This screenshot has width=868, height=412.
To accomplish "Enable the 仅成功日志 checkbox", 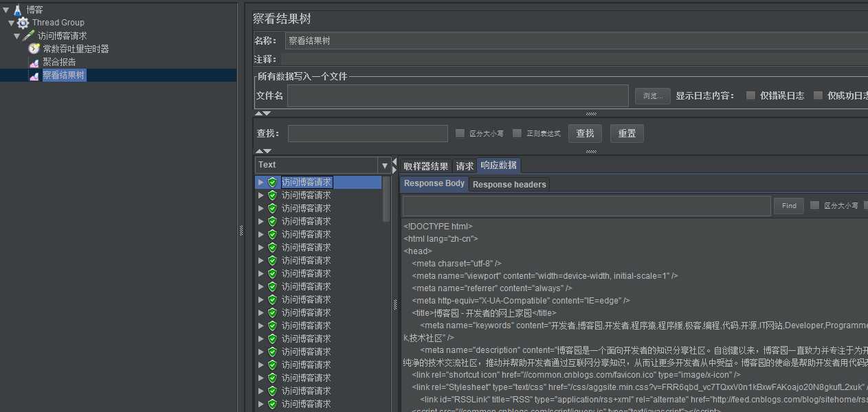I will [x=818, y=95].
